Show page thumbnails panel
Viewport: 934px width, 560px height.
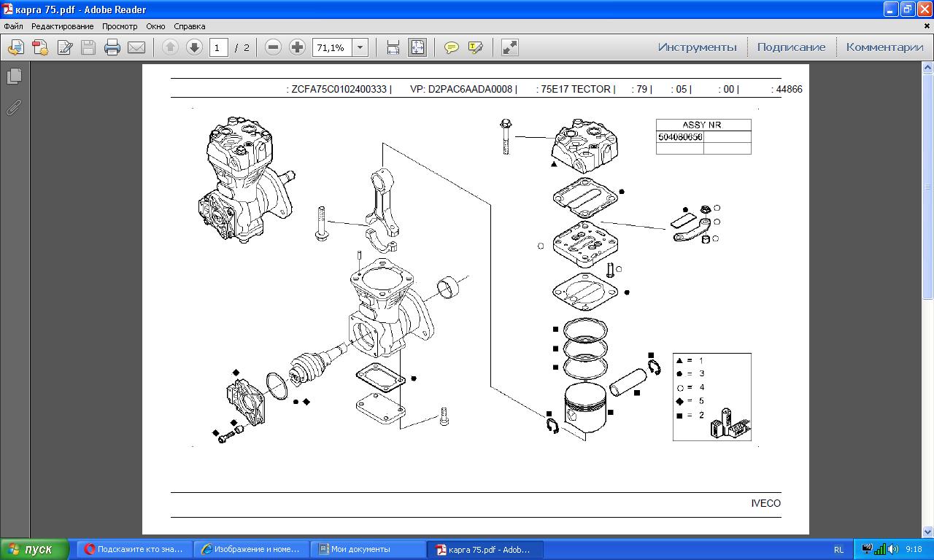(14, 76)
